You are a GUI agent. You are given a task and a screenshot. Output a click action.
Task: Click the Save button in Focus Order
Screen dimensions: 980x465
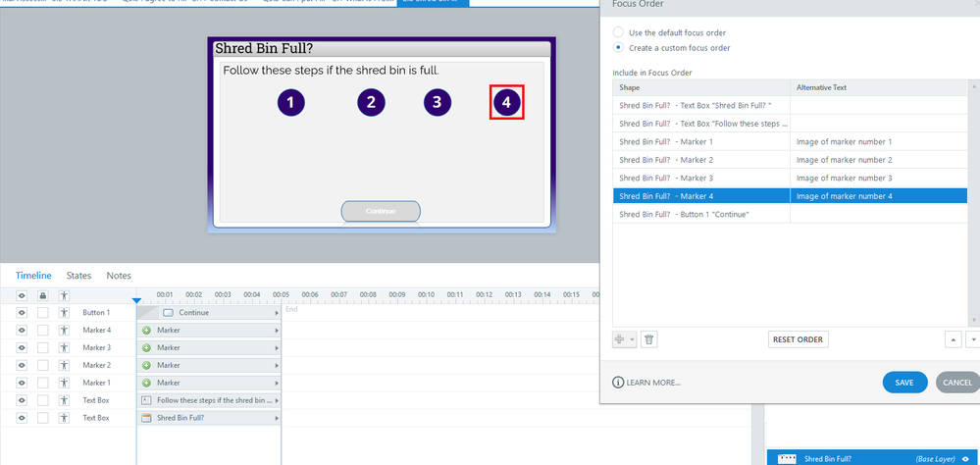[904, 383]
